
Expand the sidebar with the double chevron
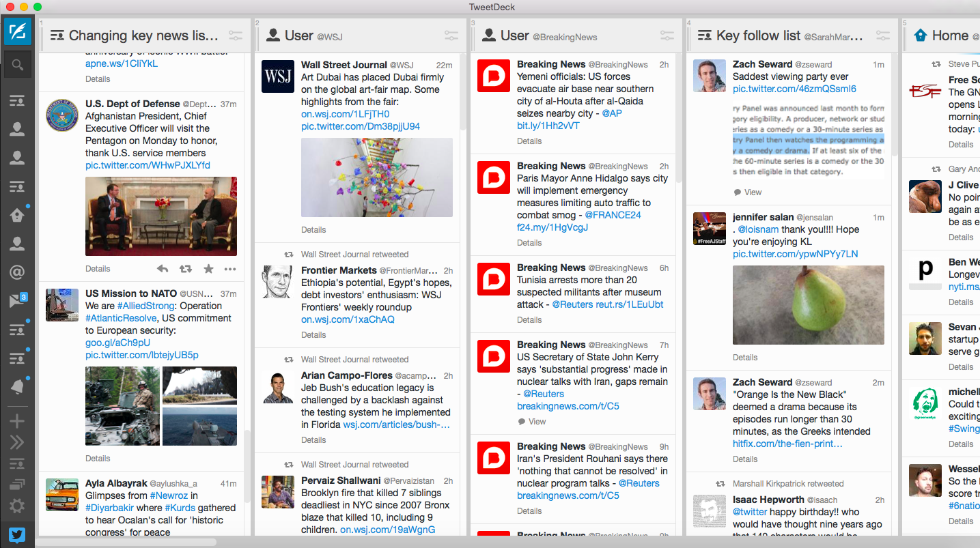[x=17, y=442]
